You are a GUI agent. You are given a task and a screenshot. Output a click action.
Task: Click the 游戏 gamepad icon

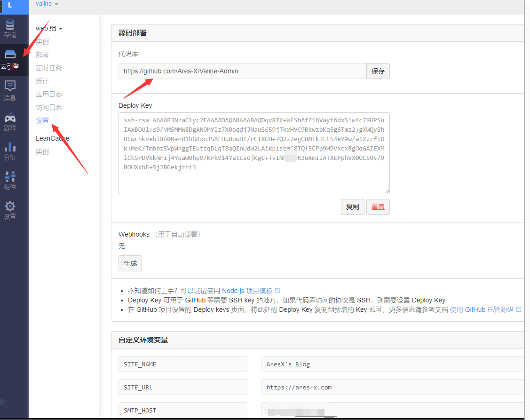[10, 121]
